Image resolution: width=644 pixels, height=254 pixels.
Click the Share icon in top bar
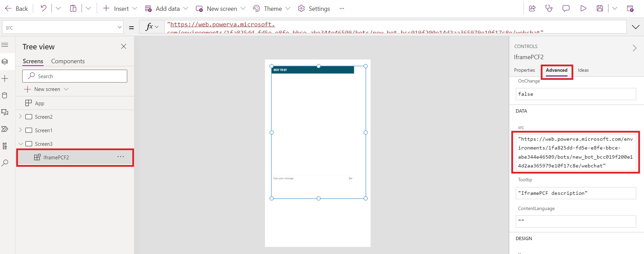pyautogui.click(x=532, y=8)
